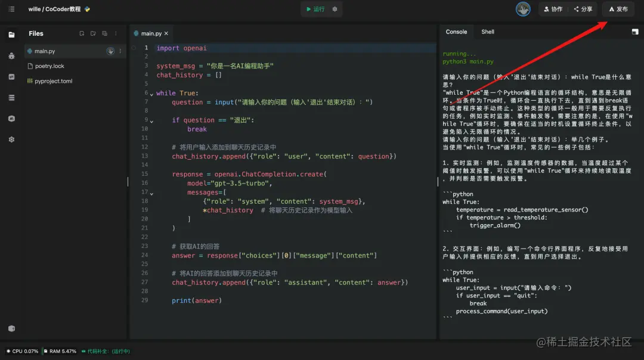Open the 协作 collaboration button
The height and width of the screenshot is (360, 644).
click(x=553, y=9)
